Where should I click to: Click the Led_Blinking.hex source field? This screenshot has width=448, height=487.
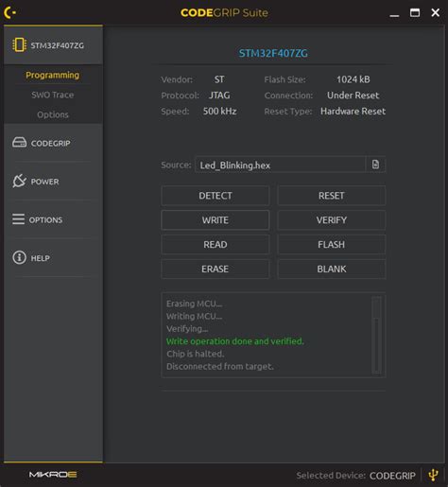(x=280, y=165)
